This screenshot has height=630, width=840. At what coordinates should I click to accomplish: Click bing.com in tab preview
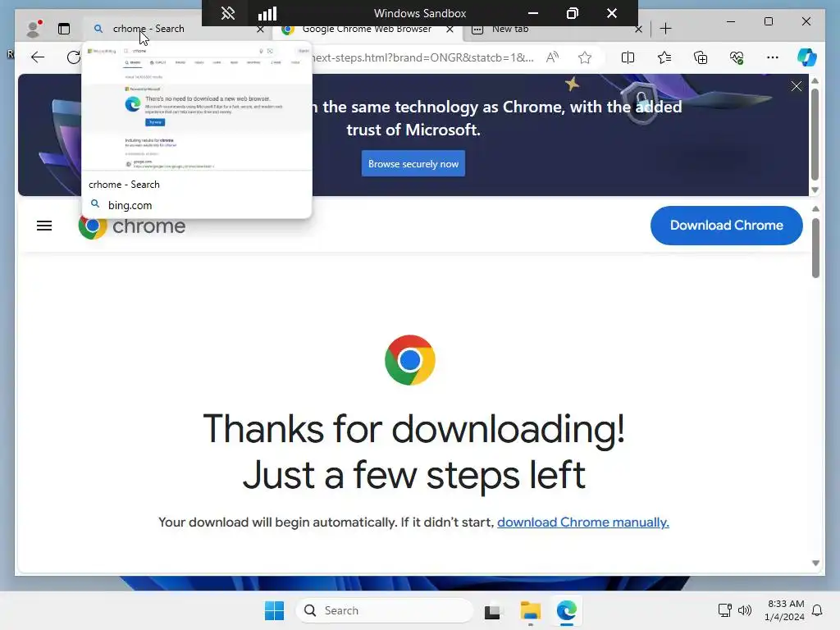point(130,205)
